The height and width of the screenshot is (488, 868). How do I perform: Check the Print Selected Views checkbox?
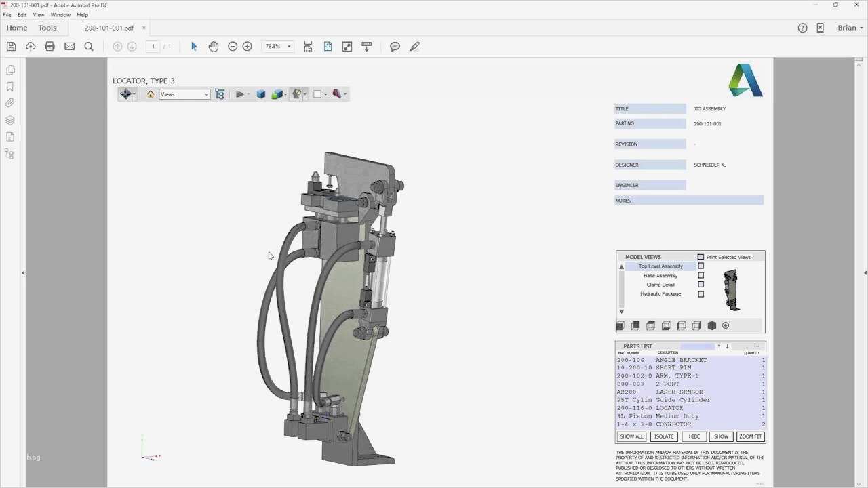coord(701,257)
